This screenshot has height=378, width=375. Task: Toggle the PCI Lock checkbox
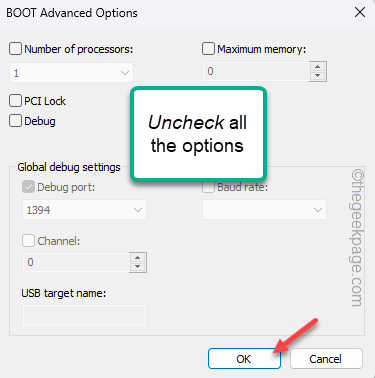[15, 101]
